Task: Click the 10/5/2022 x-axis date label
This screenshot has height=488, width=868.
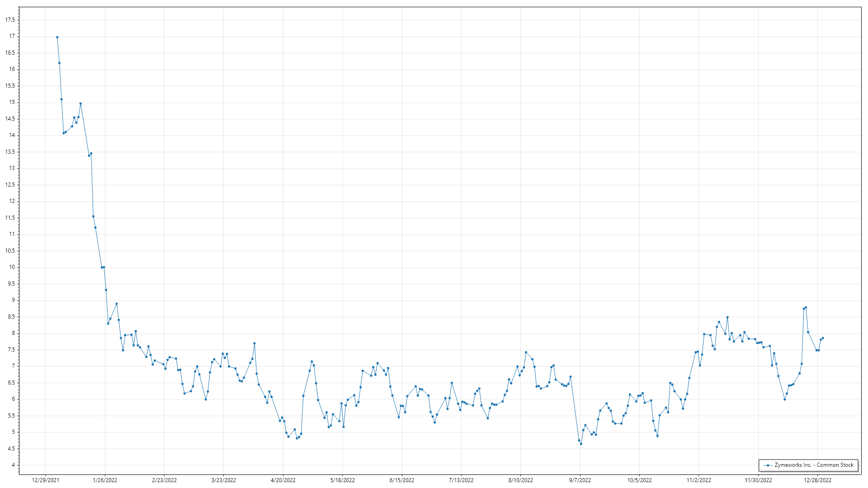Action: click(639, 480)
